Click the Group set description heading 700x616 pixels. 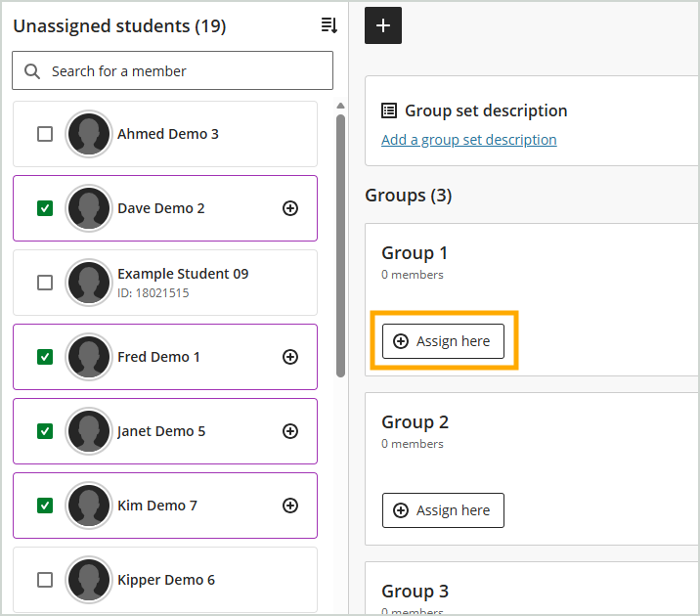(486, 110)
